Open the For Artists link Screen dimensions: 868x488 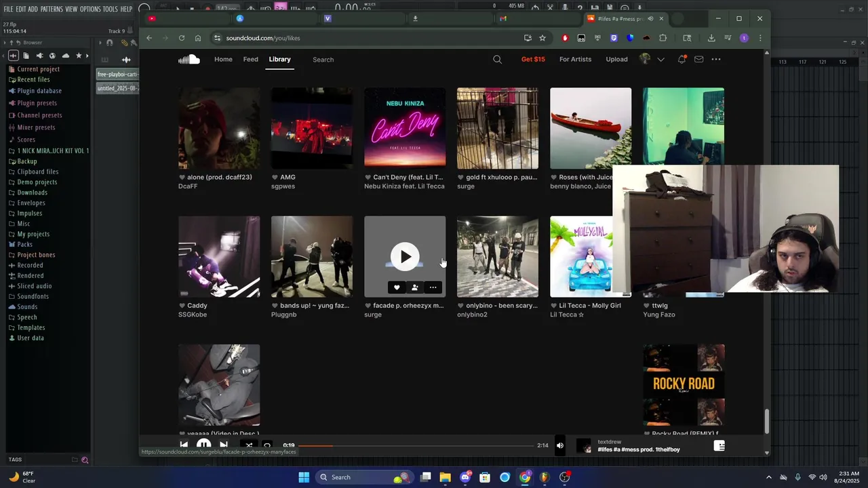pyautogui.click(x=575, y=59)
